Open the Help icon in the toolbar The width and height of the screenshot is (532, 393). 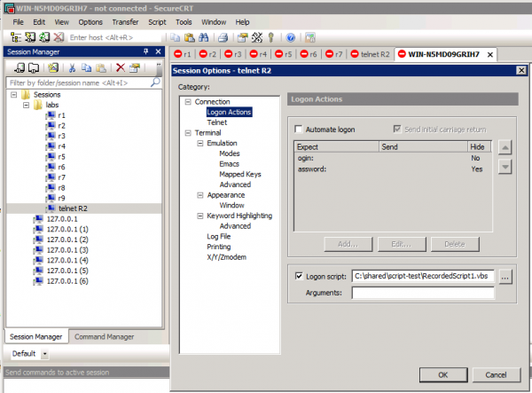[291, 37]
